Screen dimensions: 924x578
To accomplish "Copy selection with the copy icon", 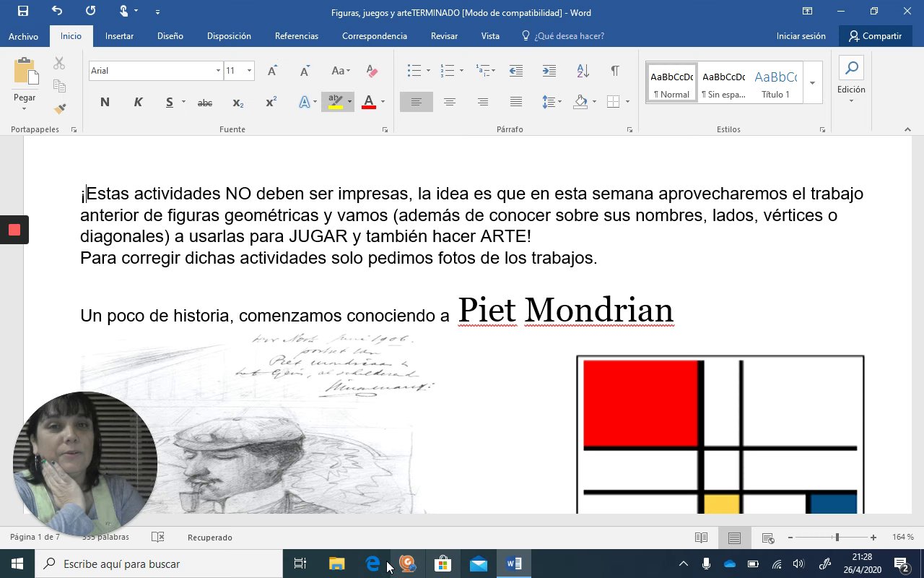I will [59, 86].
